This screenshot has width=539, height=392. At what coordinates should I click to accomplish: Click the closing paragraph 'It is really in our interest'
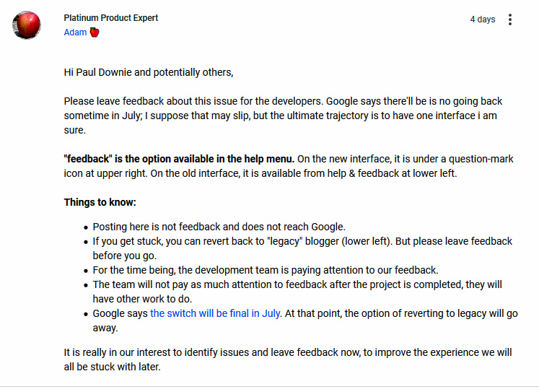[x=288, y=360]
